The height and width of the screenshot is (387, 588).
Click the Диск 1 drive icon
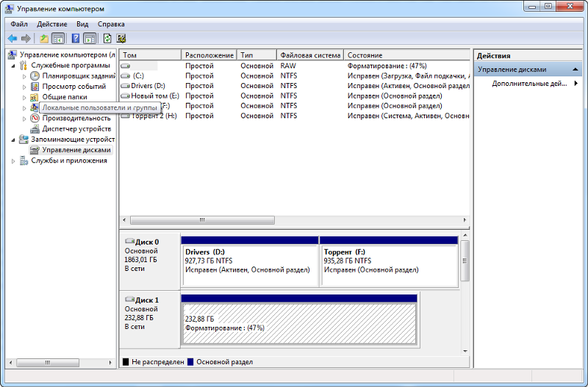[x=129, y=299]
